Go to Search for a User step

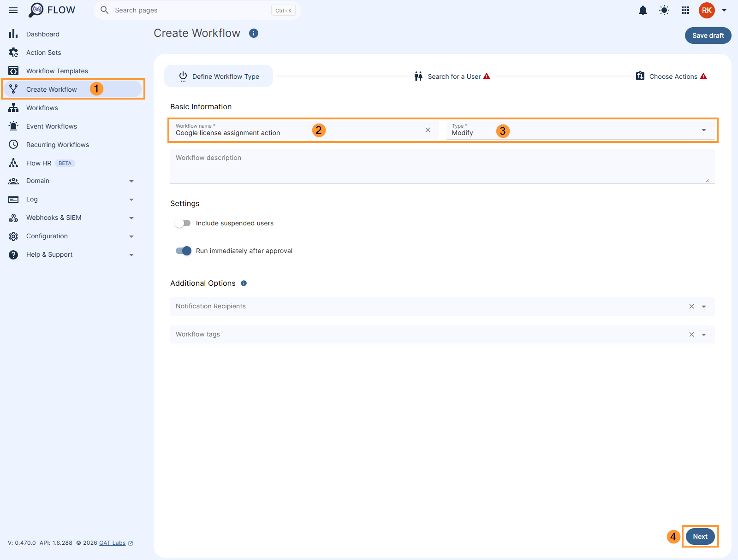[452, 76]
